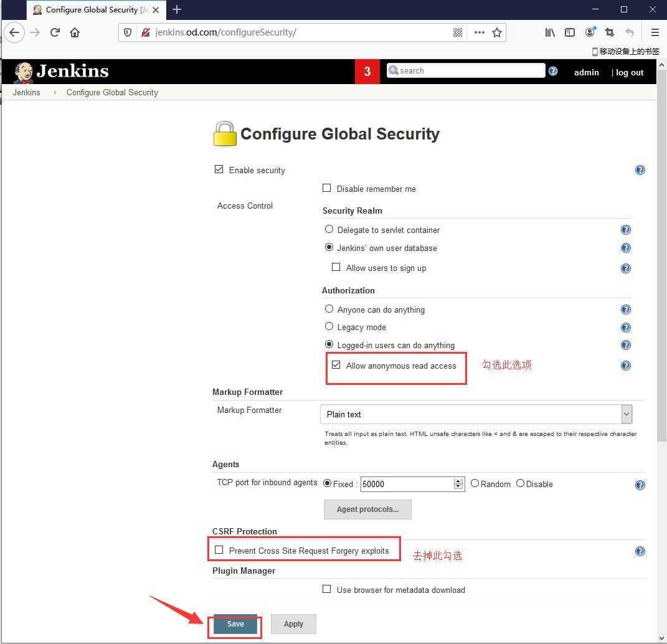Open the Firefox account icon
Viewport: 667px width, 644px height.
coord(590,32)
